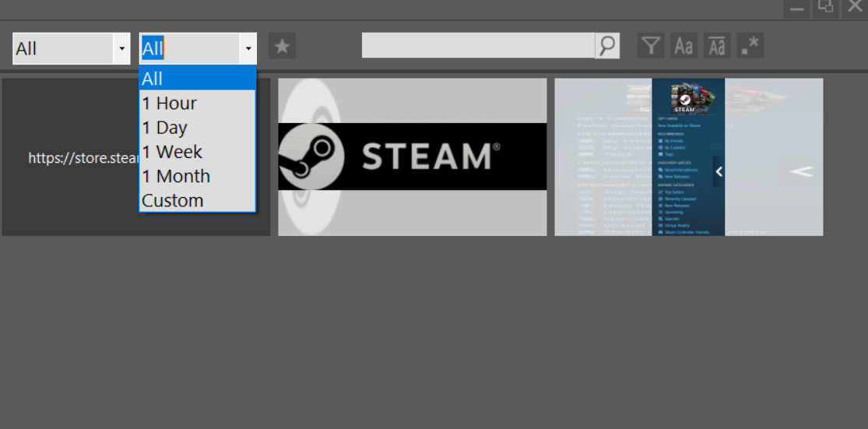Viewport: 868px width, 429px height.
Task: Choose "1 Hour" from the time list
Action: (x=197, y=103)
